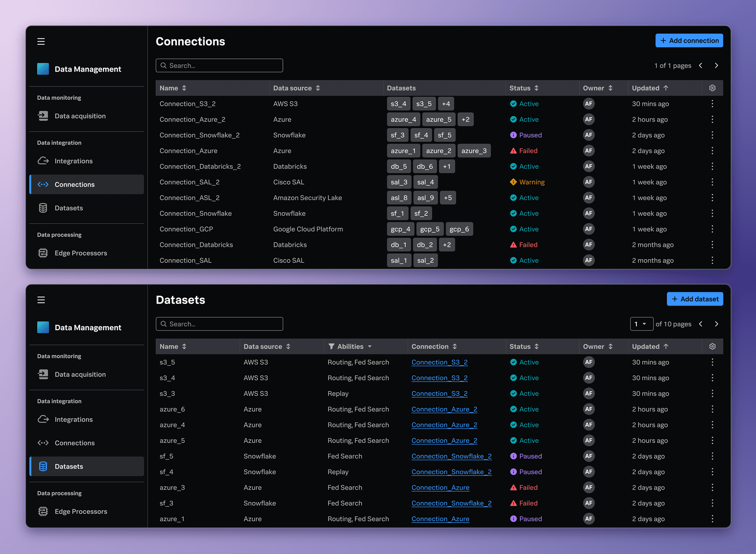Open row menu for sf_4 dataset
The image size is (756, 554).
pos(712,472)
